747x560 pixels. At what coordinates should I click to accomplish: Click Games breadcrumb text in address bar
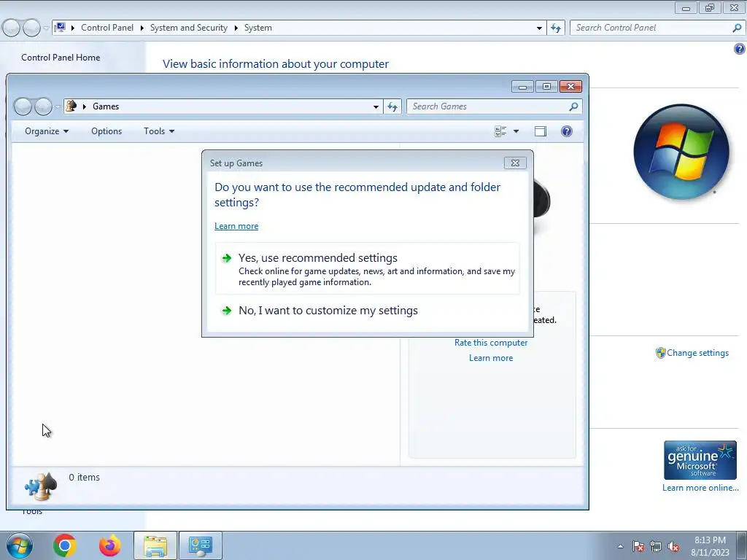coord(106,106)
